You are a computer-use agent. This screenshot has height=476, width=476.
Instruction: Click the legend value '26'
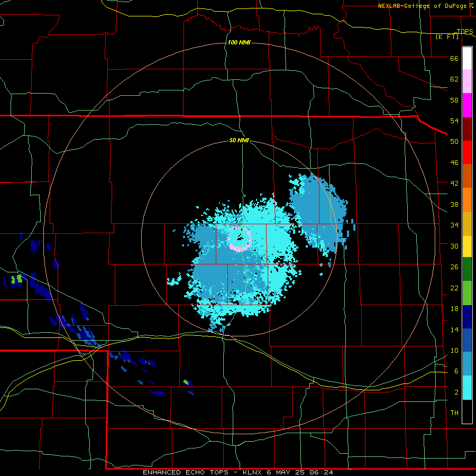tap(454, 267)
